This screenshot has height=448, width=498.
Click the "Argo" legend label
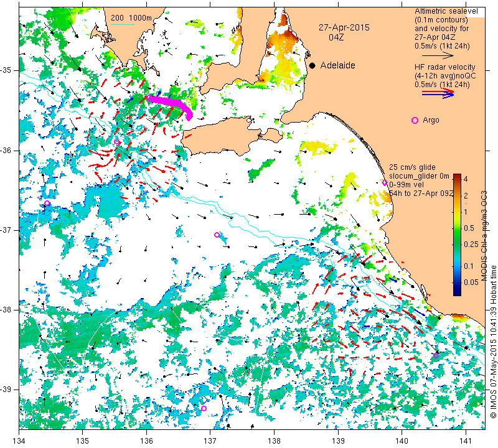pos(431,120)
